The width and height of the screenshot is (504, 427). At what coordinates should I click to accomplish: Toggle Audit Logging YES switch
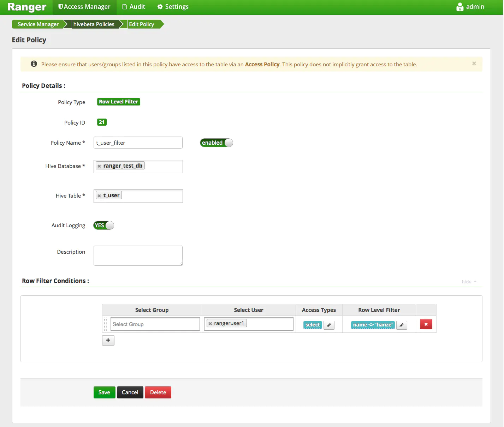coord(104,225)
